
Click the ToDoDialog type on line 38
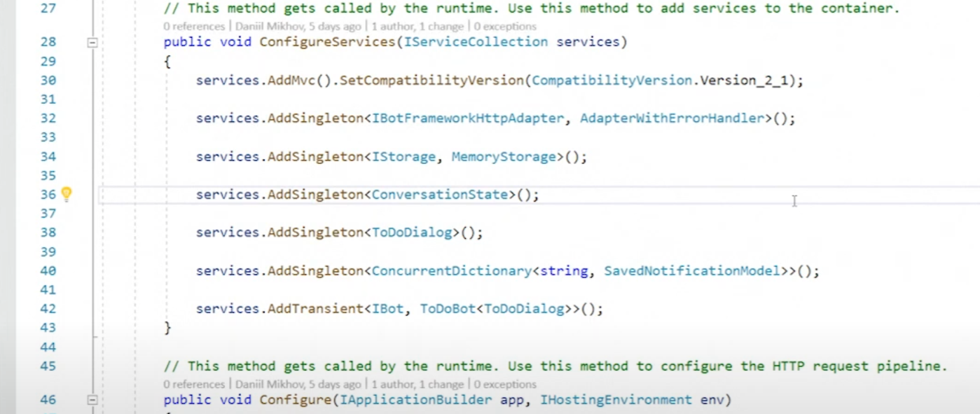coord(412,233)
